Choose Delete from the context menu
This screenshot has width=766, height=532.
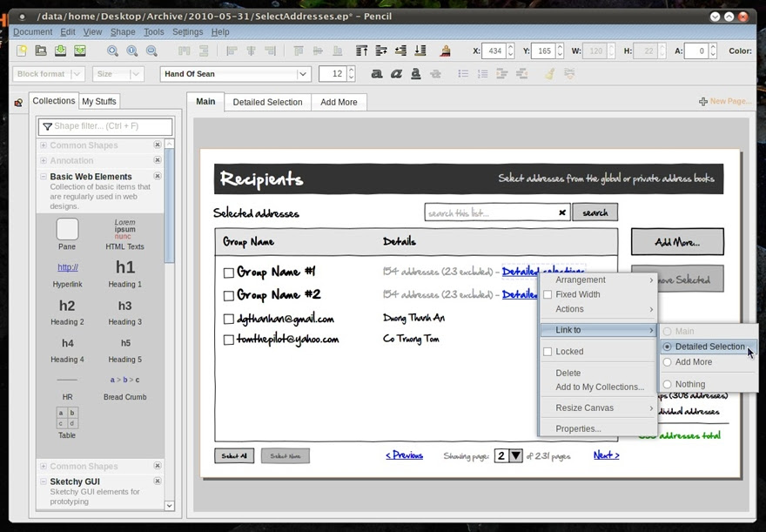568,373
